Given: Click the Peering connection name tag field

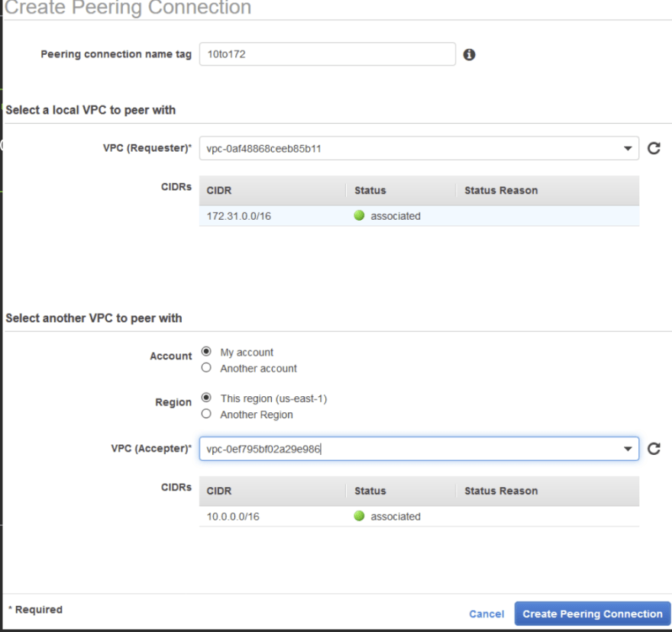Looking at the screenshot, I should 328,54.
